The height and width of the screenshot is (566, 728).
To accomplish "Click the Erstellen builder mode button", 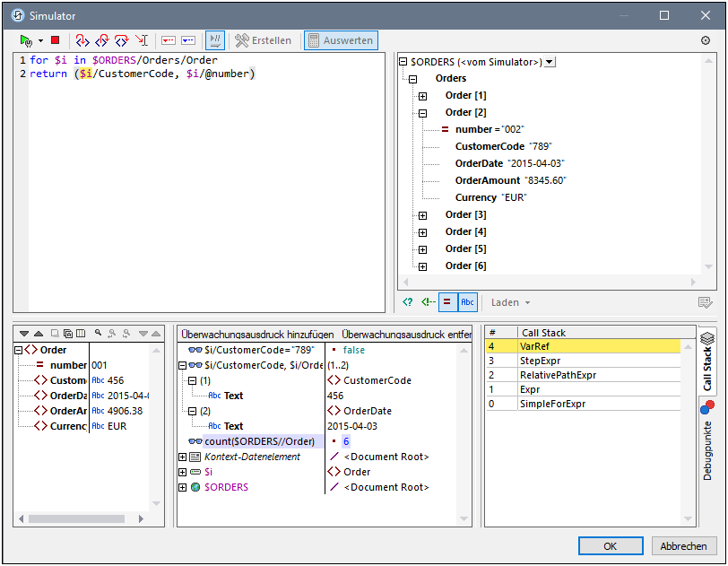I will point(263,40).
